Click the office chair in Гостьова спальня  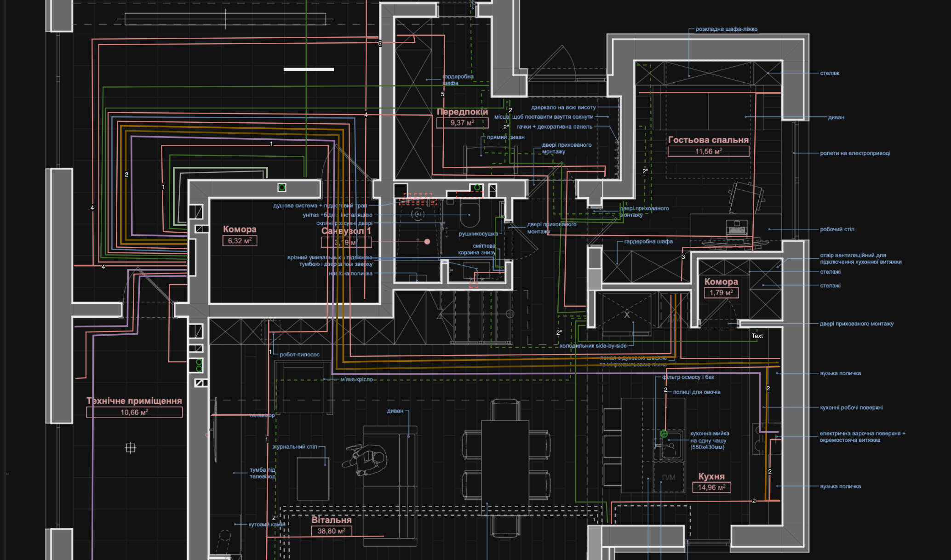pos(746,198)
